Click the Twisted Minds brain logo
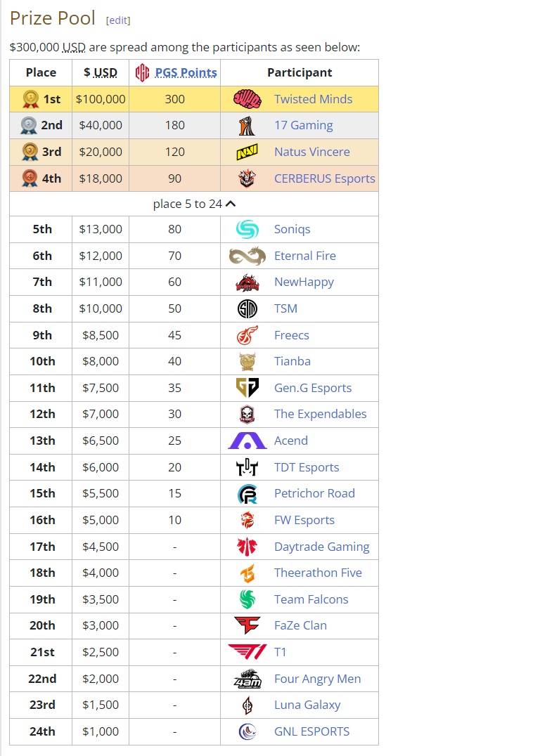The image size is (540, 756). click(247, 99)
